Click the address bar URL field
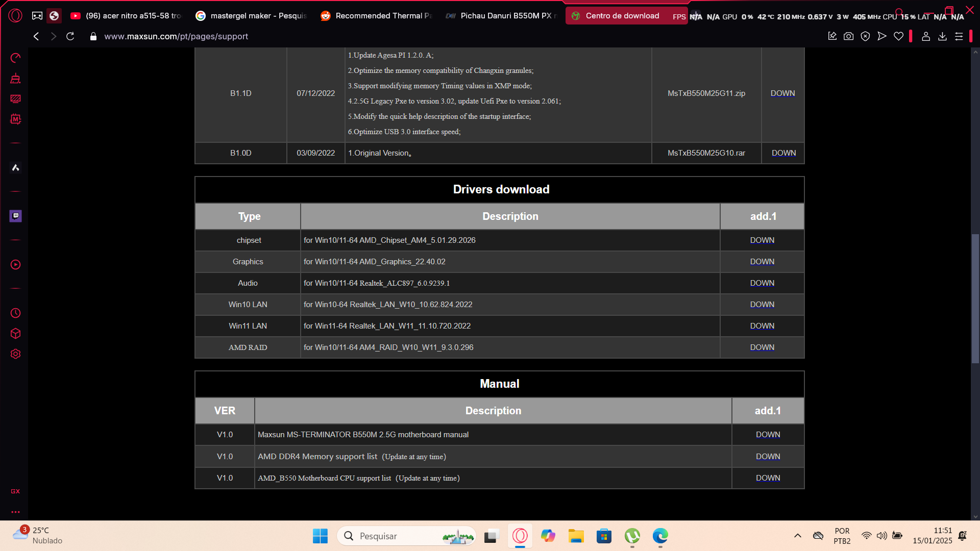 coord(176,36)
